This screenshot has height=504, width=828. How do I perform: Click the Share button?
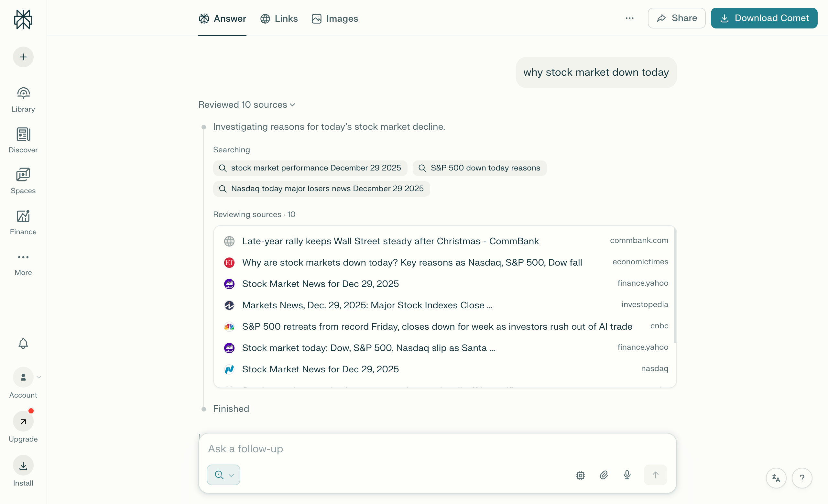pyautogui.click(x=676, y=18)
